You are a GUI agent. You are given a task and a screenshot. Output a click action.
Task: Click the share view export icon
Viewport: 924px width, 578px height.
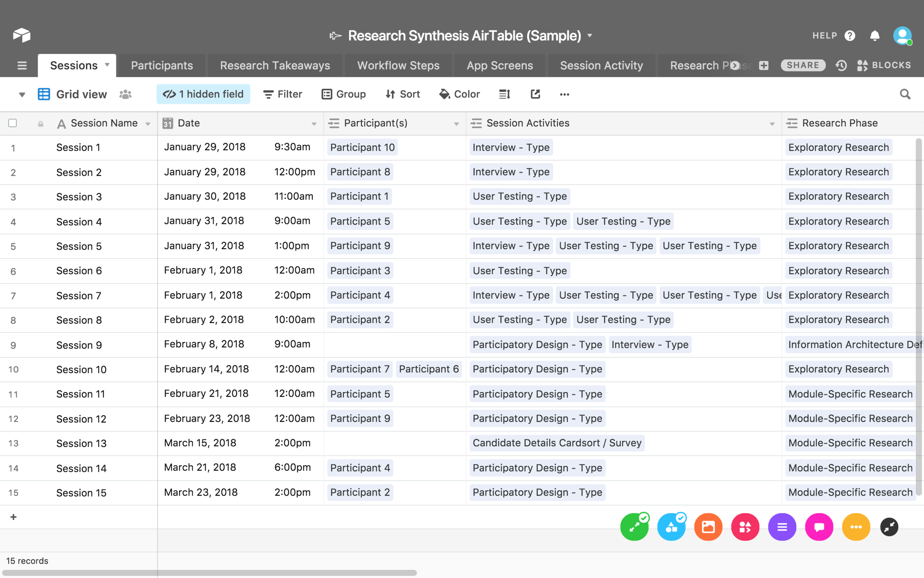pos(536,94)
